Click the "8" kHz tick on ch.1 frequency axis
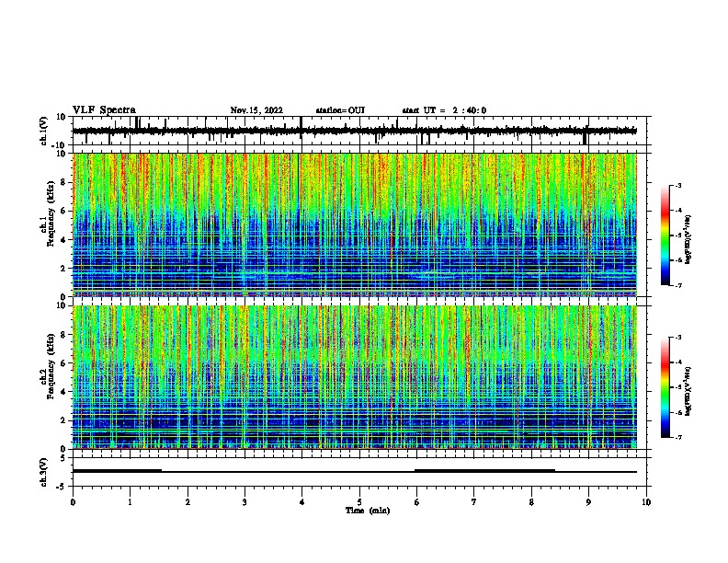The width and height of the screenshot is (728, 563). 64,182
